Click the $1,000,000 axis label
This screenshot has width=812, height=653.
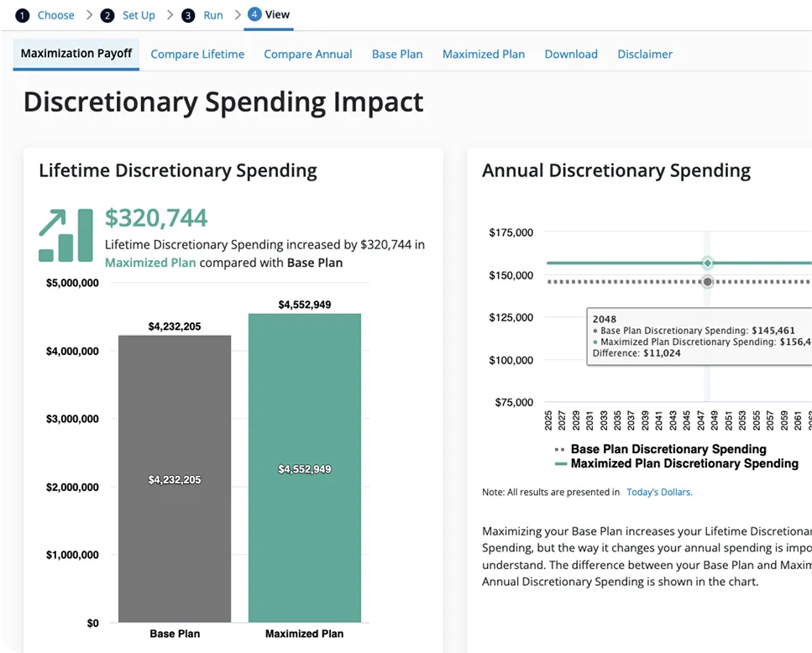(x=72, y=555)
